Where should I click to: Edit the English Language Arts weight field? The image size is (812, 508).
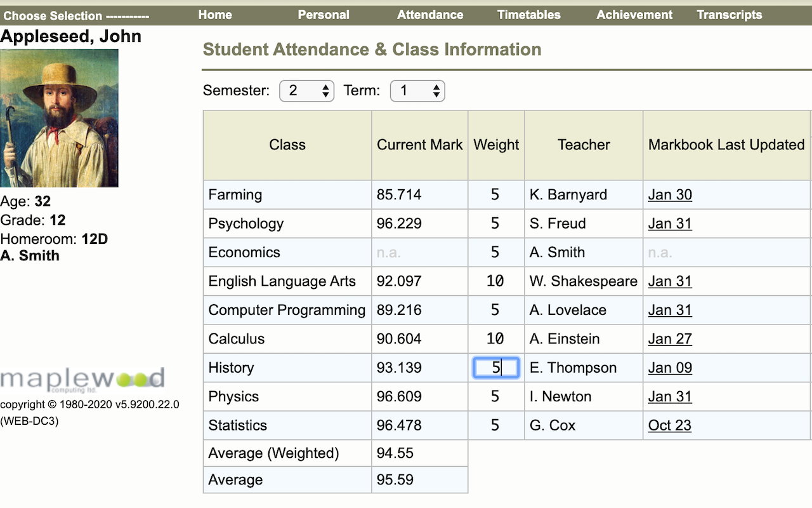496,281
